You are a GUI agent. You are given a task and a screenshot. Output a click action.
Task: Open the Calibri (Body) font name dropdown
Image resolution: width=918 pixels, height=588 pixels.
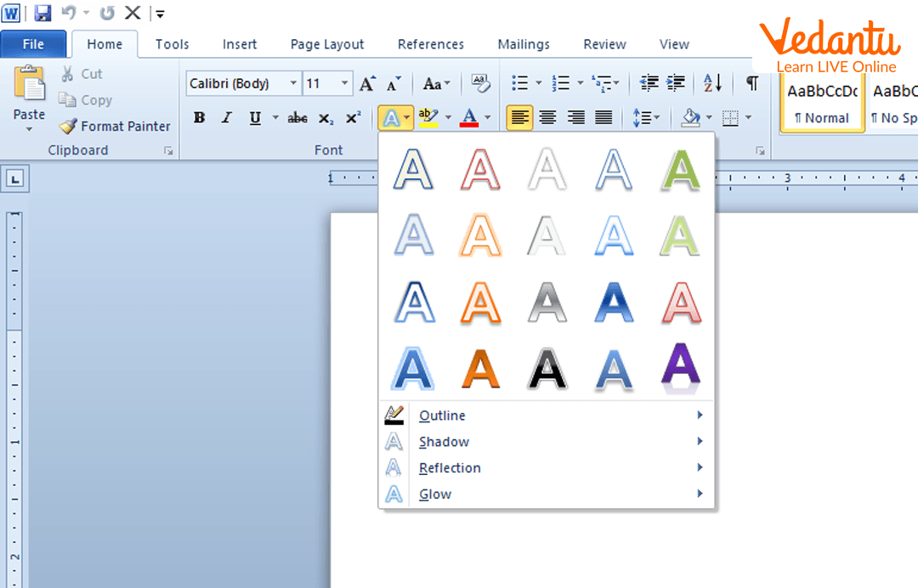pos(293,83)
